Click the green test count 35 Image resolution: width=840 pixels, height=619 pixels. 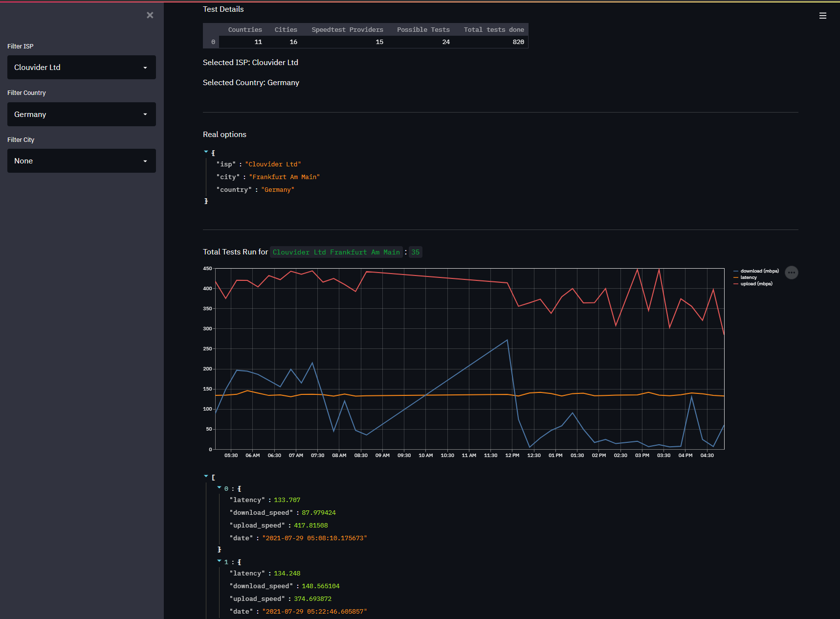coord(416,252)
